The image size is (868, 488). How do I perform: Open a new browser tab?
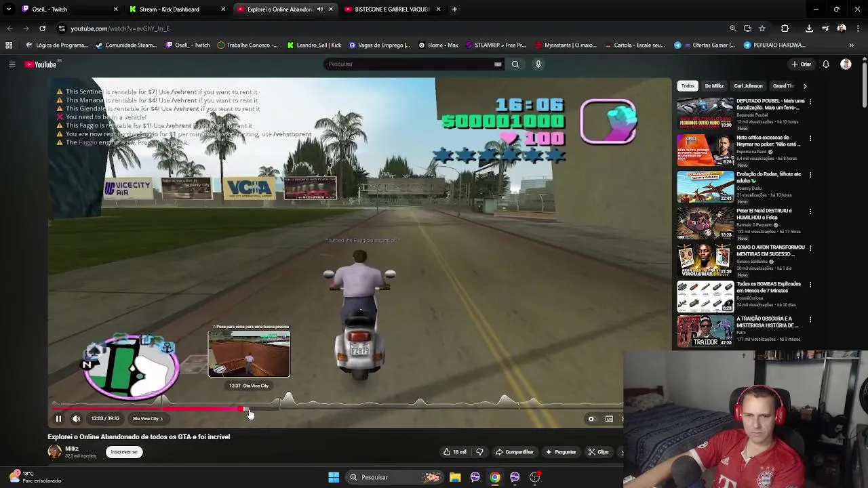454,9
